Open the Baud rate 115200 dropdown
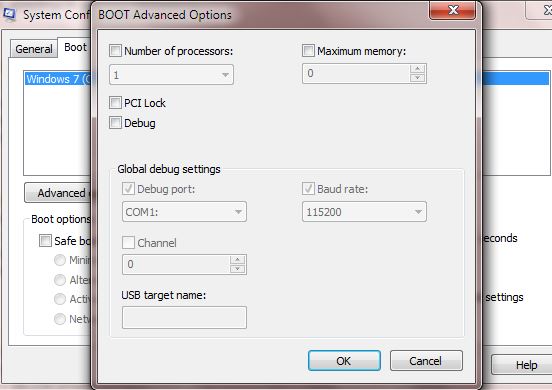The image size is (552, 390). [x=364, y=212]
